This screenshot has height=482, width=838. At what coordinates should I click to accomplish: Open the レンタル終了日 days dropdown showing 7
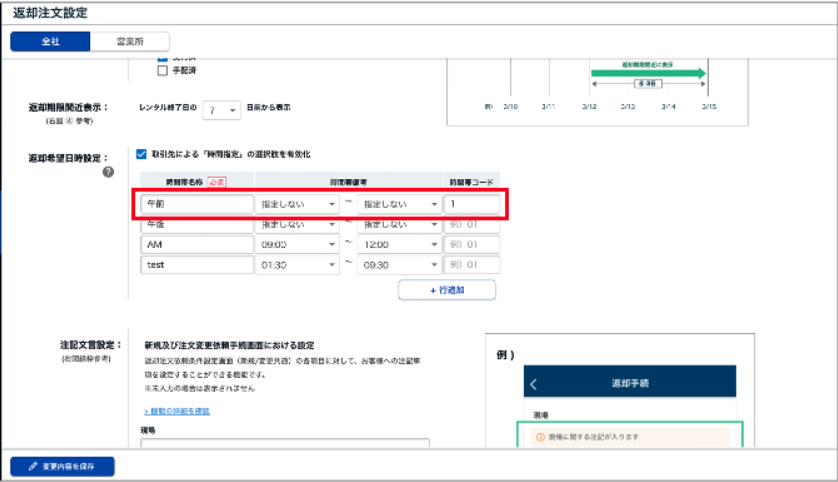click(221, 108)
